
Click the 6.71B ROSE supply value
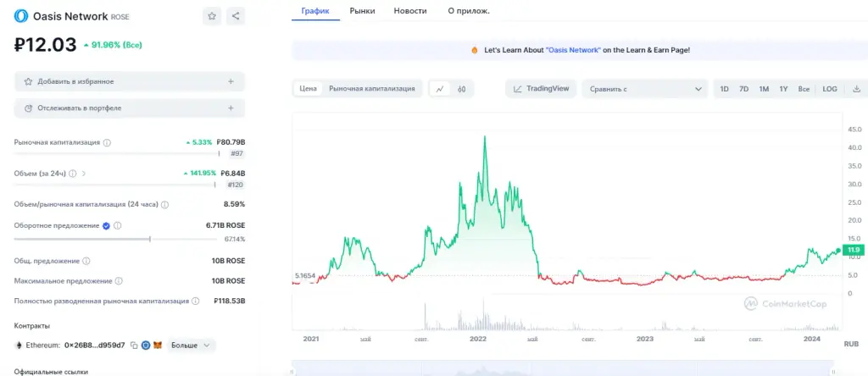[x=225, y=225]
